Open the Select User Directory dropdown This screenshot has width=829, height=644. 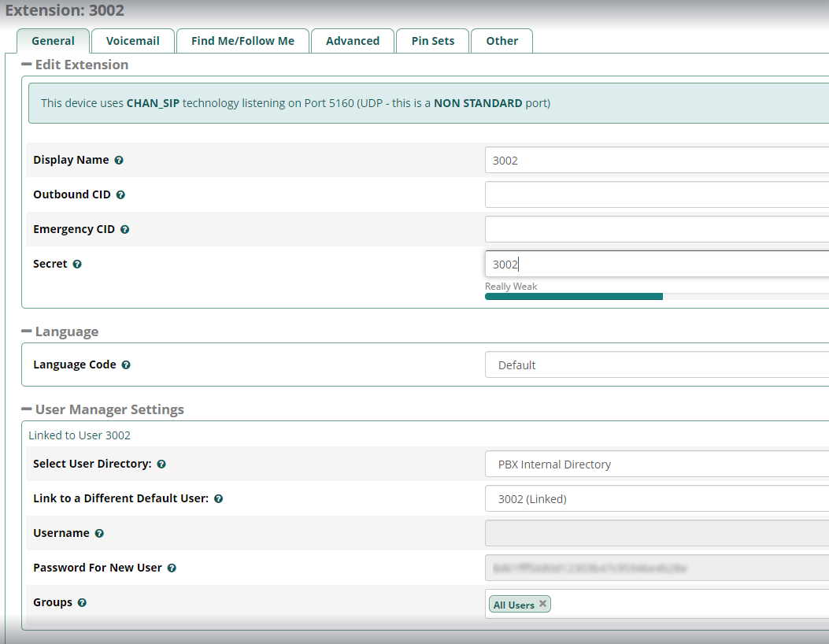coord(657,464)
